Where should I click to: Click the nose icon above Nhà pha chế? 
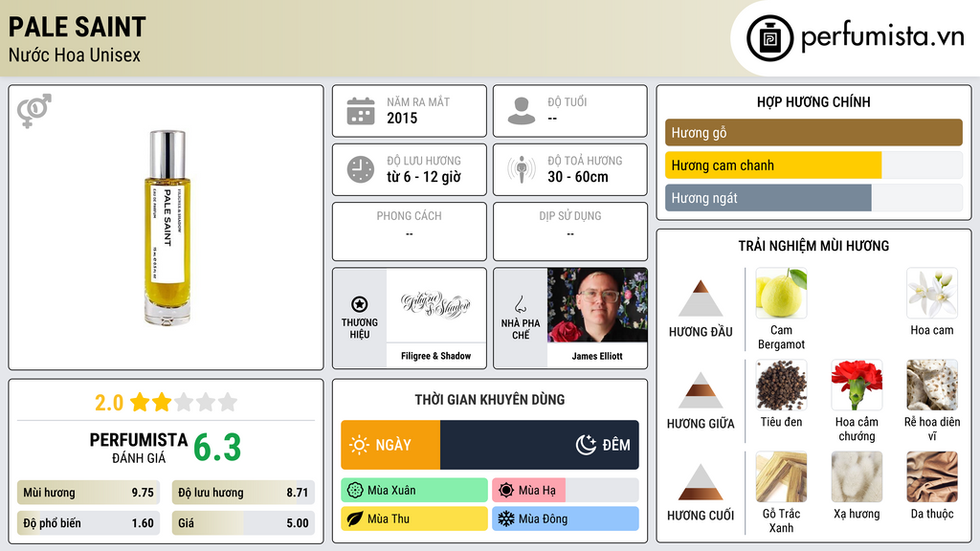click(x=520, y=305)
